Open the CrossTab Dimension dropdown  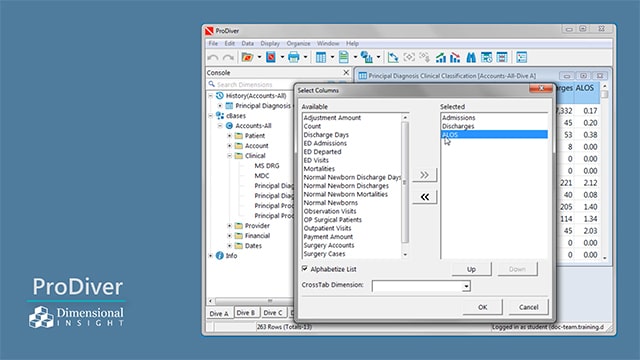[466, 286]
